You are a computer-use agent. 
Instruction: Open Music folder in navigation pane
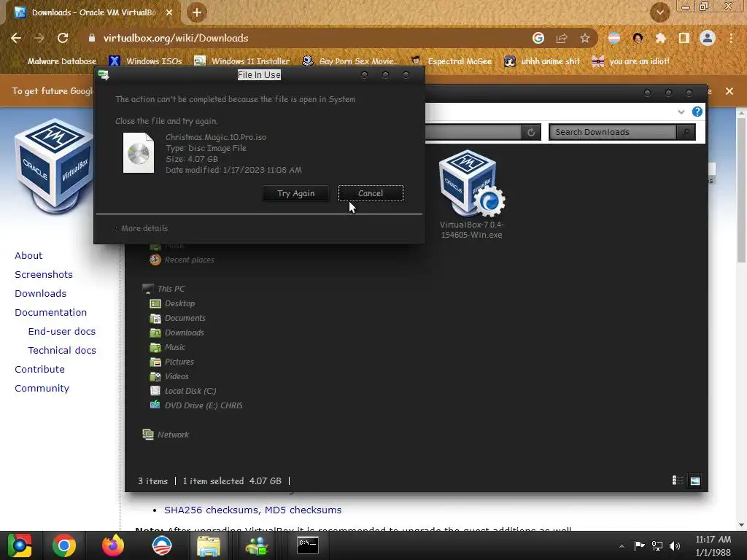[168, 348]
